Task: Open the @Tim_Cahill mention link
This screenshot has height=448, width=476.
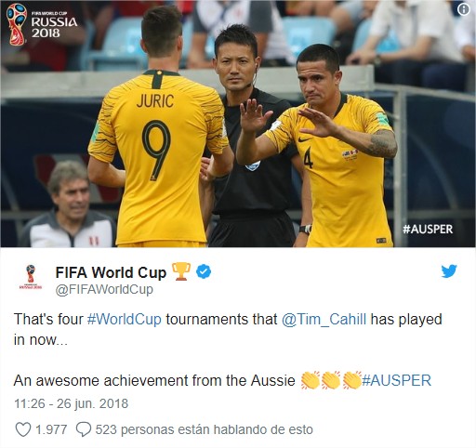Action: [x=324, y=319]
